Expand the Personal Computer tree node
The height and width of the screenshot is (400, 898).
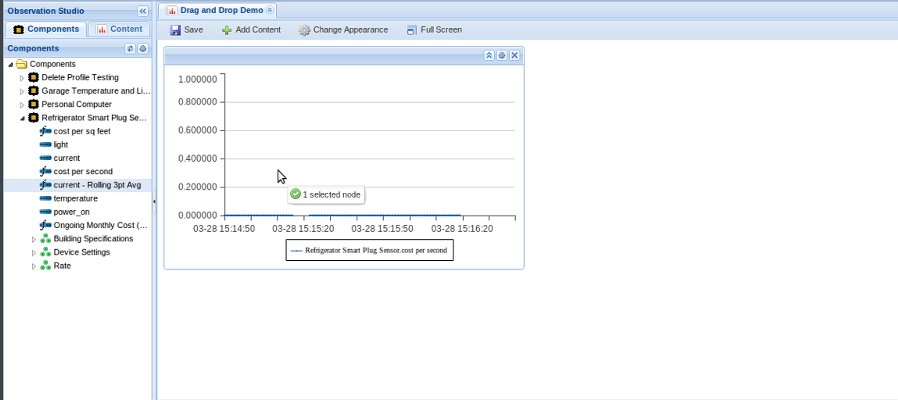click(22, 105)
